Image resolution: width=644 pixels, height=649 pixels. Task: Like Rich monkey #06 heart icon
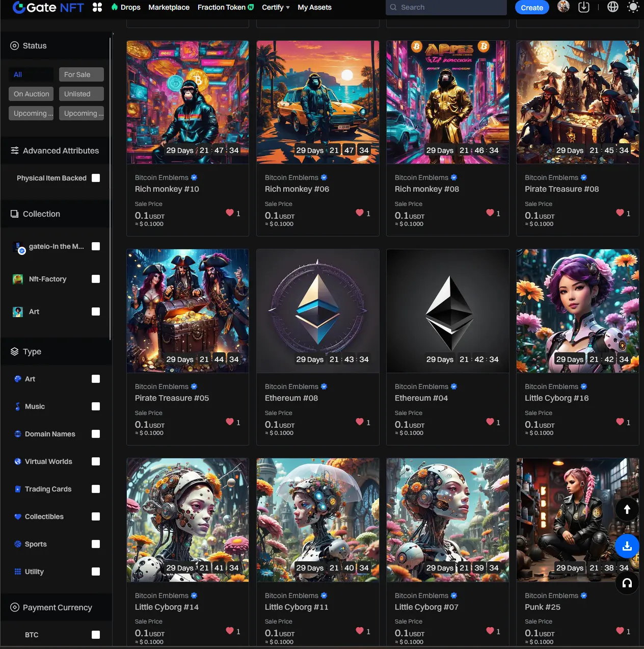click(x=360, y=213)
